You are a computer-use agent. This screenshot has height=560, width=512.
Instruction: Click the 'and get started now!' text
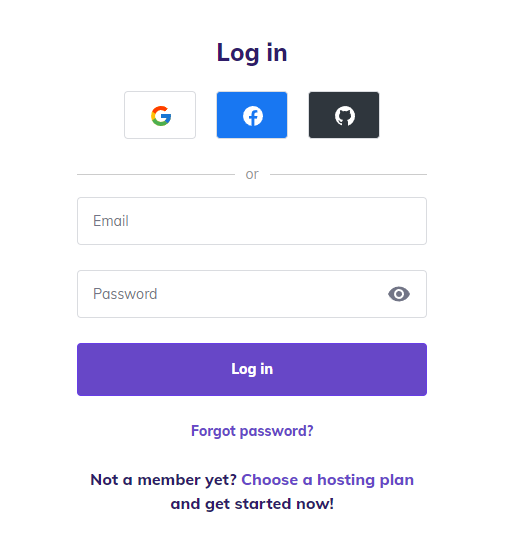[252, 504]
